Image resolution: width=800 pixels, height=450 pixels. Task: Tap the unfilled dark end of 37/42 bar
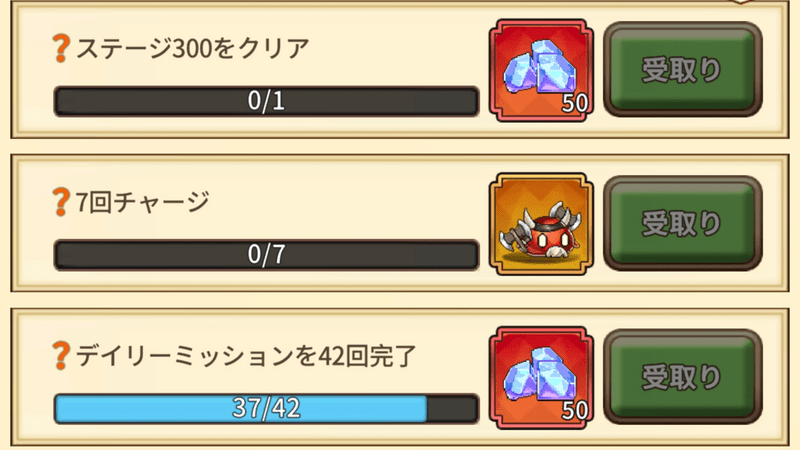(x=452, y=409)
